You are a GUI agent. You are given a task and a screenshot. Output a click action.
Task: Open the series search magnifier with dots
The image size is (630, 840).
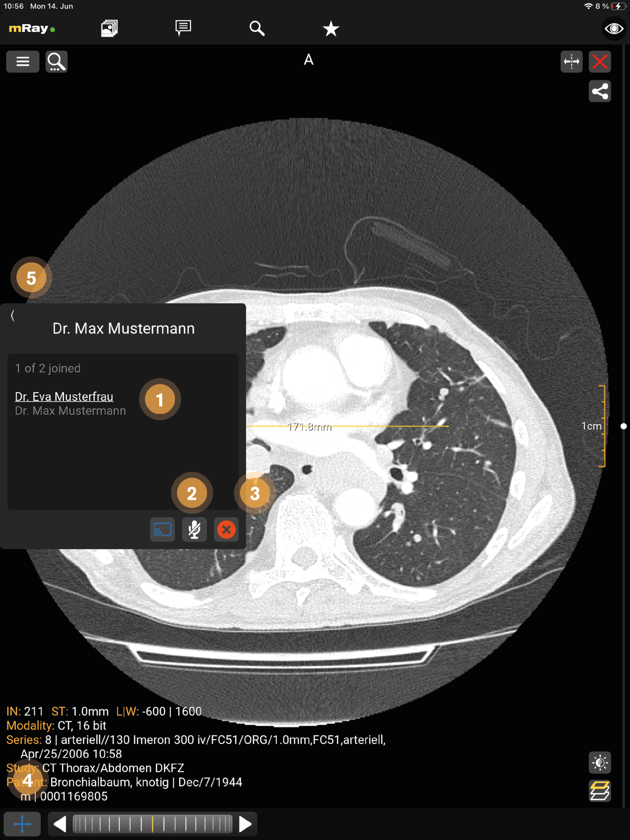pyautogui.click(x=56, y=61)
